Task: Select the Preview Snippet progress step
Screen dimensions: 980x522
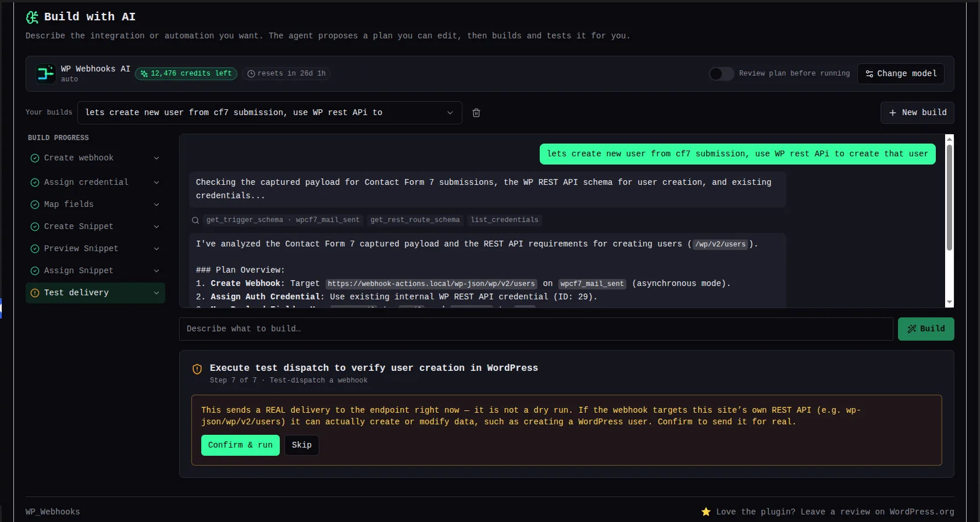Action: pos(95,249)
